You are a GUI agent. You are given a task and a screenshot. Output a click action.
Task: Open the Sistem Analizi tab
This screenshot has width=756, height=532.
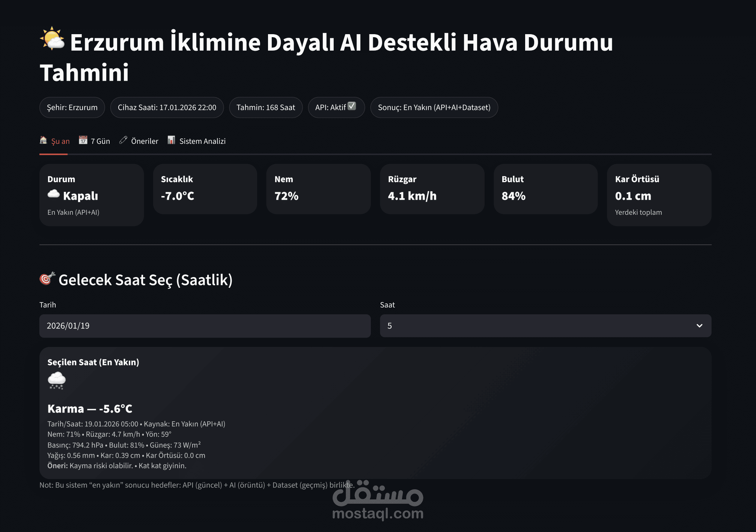(x=202, y=141)
